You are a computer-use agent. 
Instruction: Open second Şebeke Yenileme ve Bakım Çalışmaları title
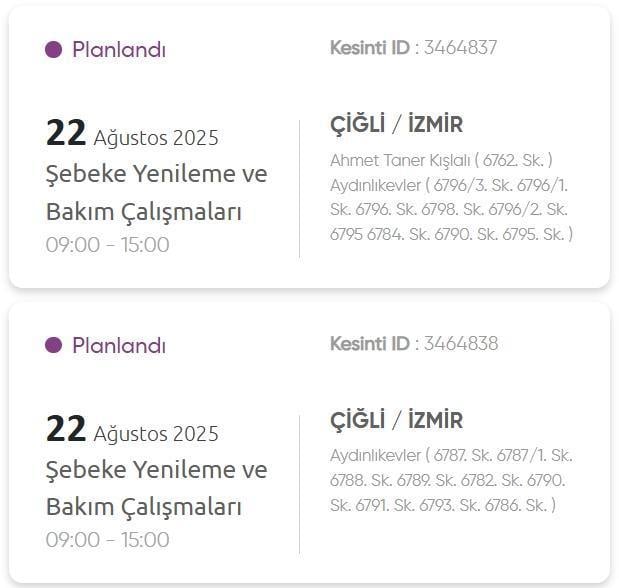pyautogui.click(x=156, y=489)
